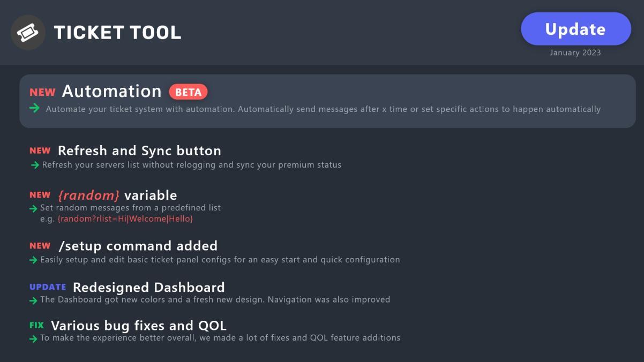Click the red BETA badge
644x362 pixels.
point(188,92)
